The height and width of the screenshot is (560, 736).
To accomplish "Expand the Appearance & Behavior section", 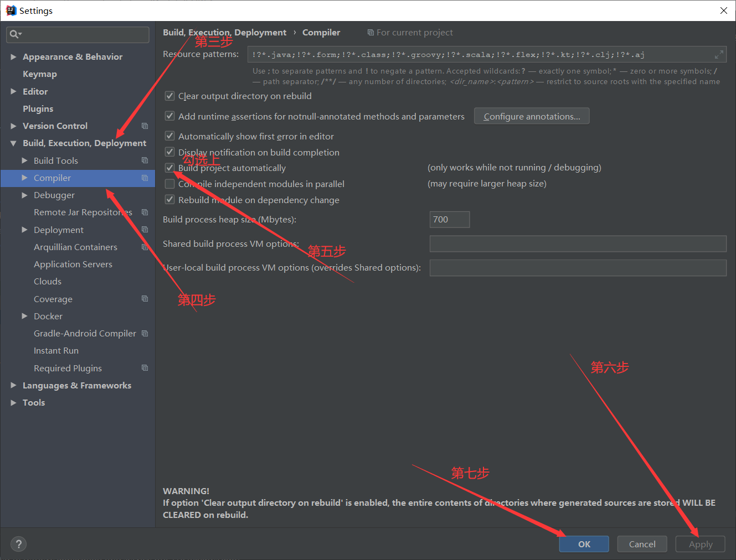I will [13, 56].
